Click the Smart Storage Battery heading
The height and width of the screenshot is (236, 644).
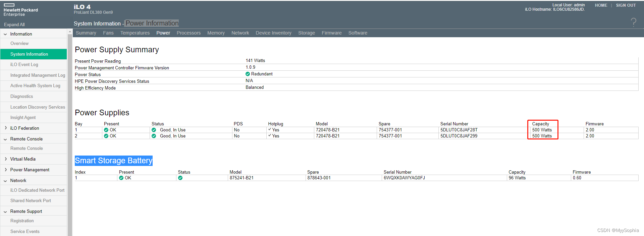(114, 161)
